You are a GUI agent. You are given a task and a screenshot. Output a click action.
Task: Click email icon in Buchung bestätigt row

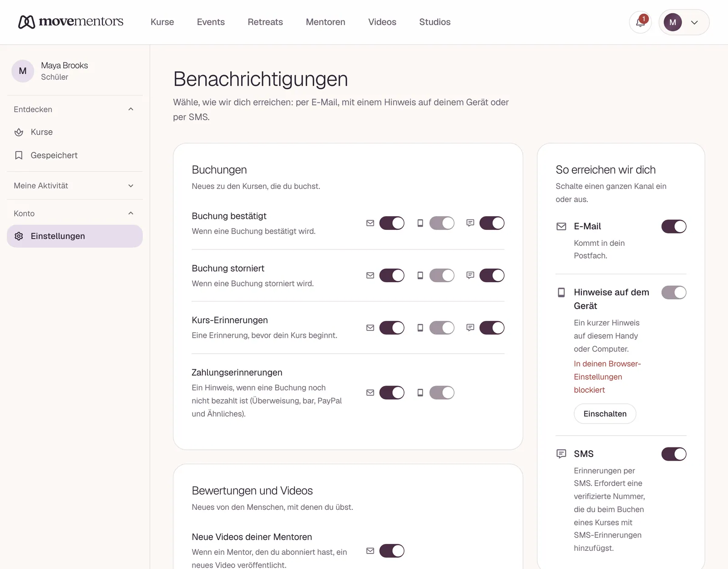[x=370, y=223]
